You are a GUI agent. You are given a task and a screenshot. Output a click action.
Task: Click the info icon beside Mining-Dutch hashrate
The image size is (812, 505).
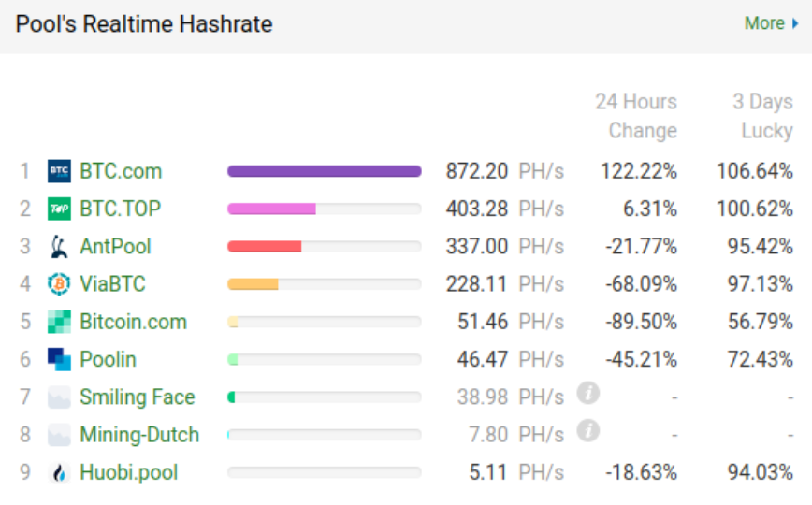pyautogui.click(x=587, y=431)
